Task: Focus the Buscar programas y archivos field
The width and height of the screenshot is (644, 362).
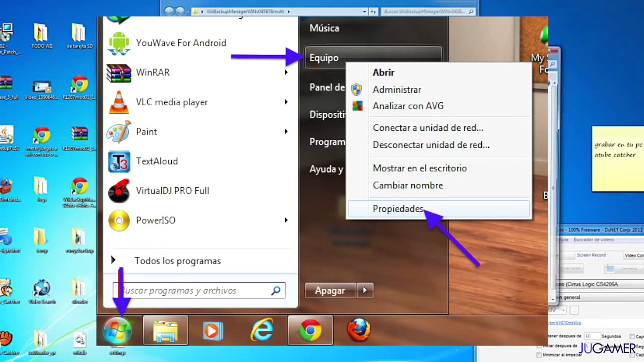Action: click(x=195, y=291)
